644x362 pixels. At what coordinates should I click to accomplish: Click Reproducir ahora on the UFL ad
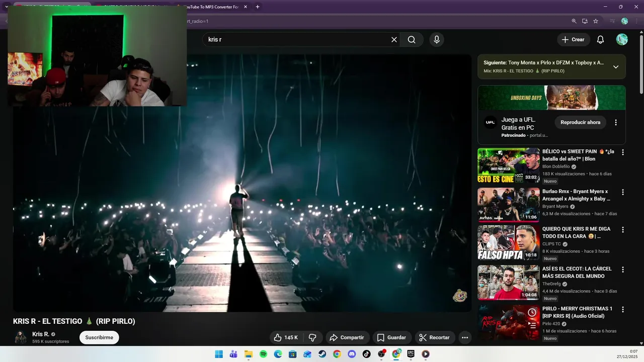pos(580,122)
